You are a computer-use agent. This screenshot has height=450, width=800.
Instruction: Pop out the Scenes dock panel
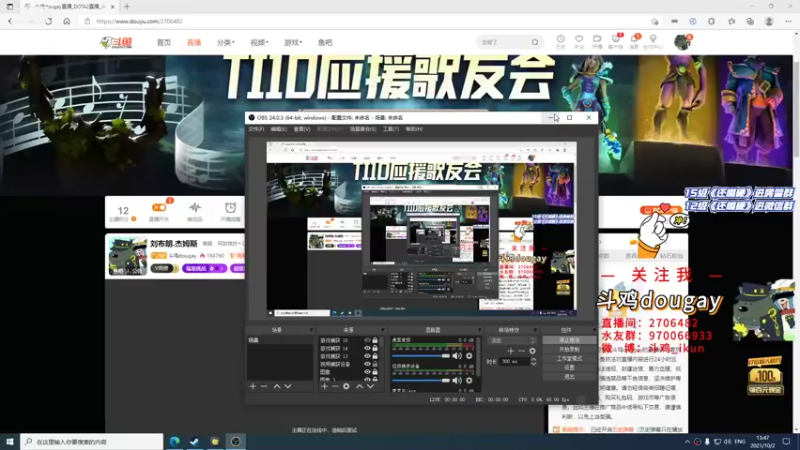(x=311, y=330)
